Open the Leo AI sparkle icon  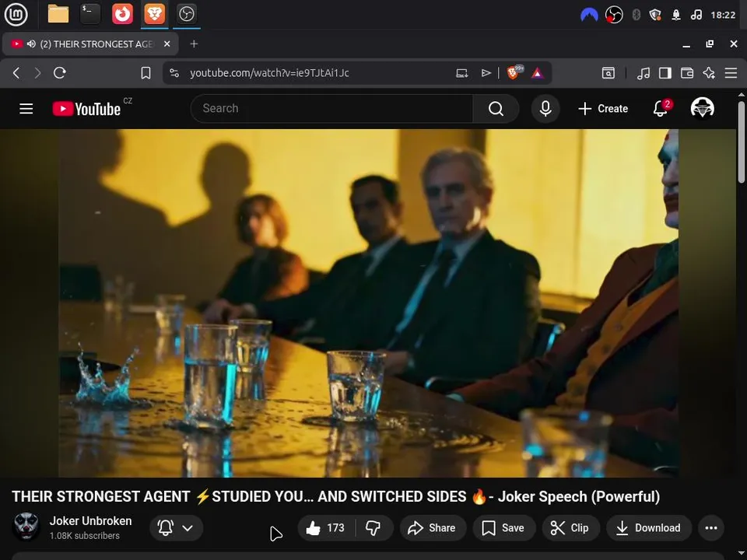(x=709, y=73)
